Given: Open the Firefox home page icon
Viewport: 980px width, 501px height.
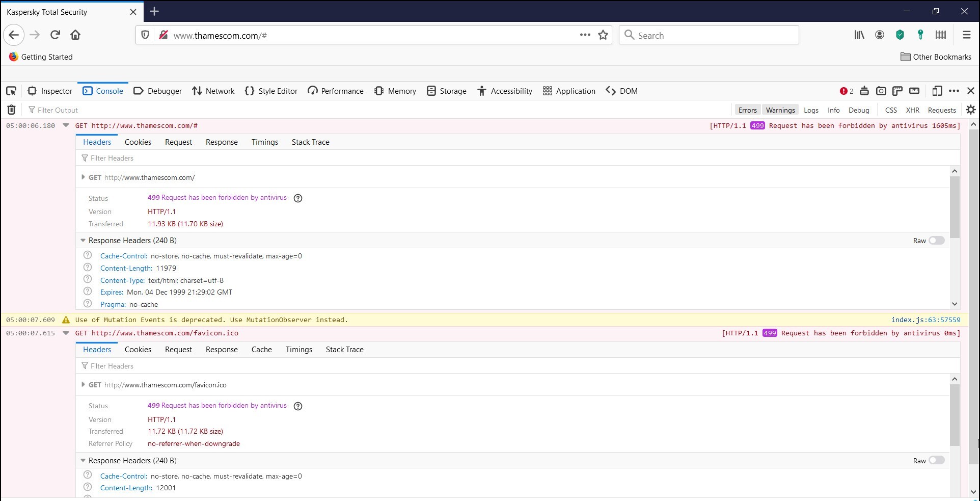Looking at the screenshot, I should 75,35.
